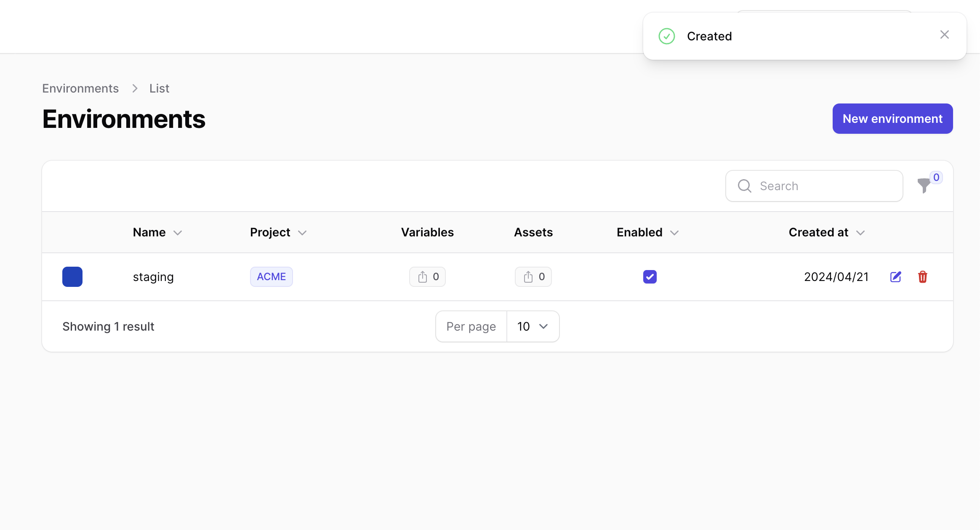Check the staging enabled status toggle
This screenshot has height=530, width=980.
pyautogui.click(x=650, y=277)
